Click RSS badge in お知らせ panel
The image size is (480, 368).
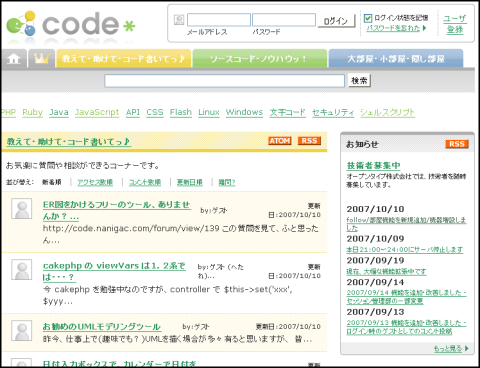(x=457, y=144)
